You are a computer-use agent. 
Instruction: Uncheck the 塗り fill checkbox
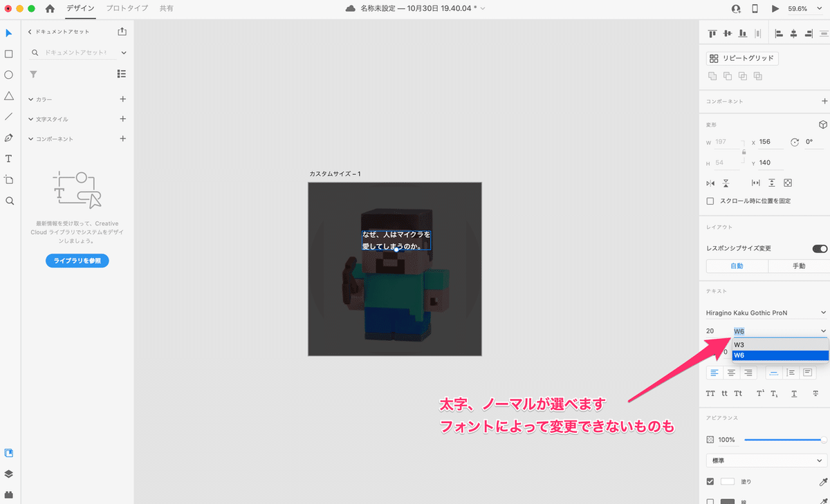tap(710, 481)
